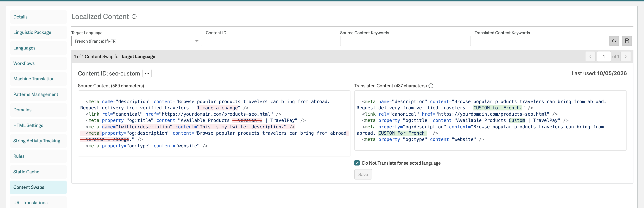Viewport: 644px width, 208px height.
Task: Click the document upload icon button
Action: 627,41
